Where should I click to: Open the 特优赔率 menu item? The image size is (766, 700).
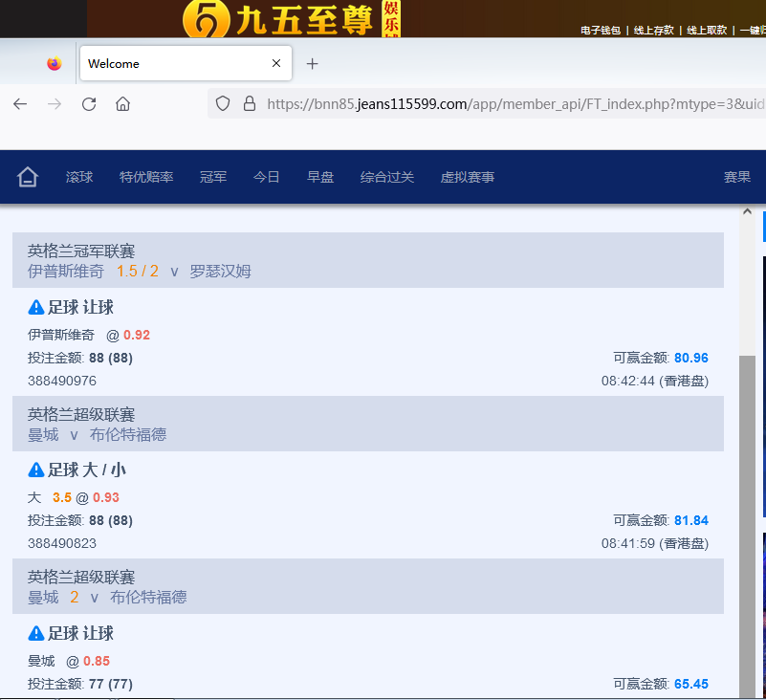click(146, 177)
